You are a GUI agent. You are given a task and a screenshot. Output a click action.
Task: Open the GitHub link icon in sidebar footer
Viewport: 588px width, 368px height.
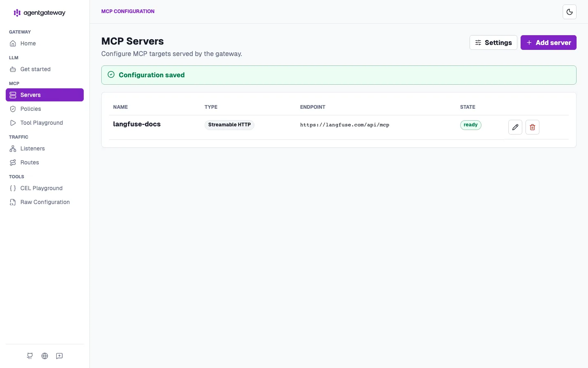[30, 356]
